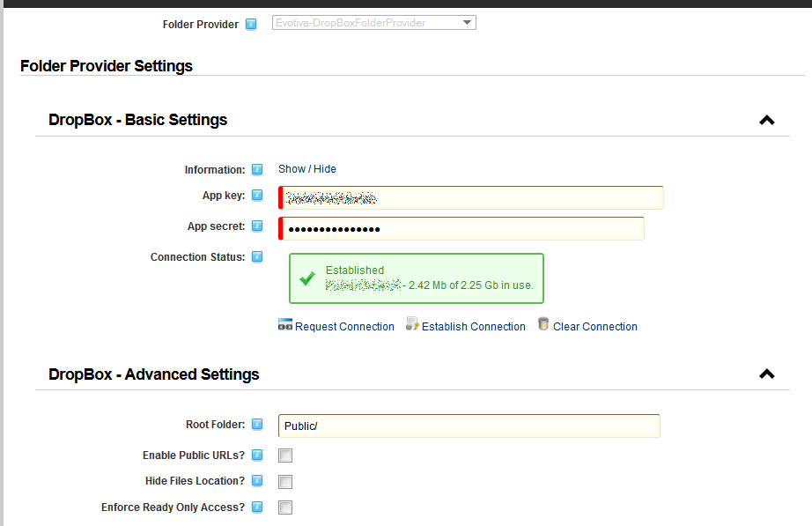
Task: Click the Establish Connection key icon
Action: 412,324
